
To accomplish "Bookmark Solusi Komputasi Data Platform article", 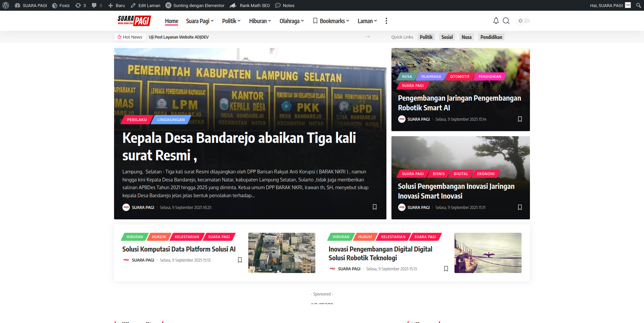I will [240, 260].
